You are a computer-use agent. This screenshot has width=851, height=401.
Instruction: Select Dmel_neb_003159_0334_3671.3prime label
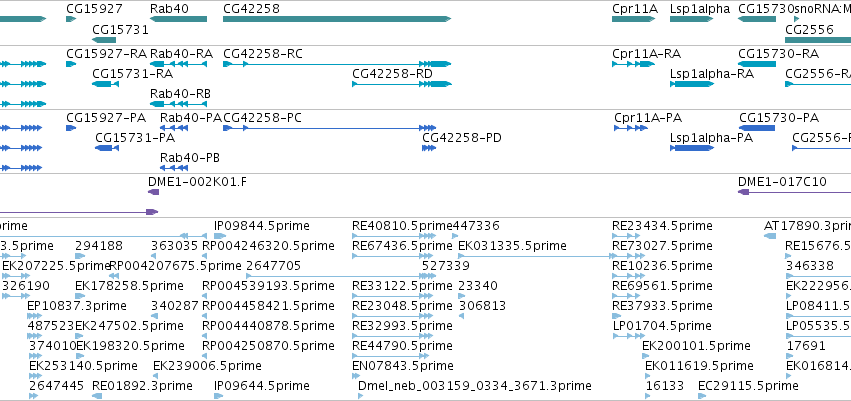point(475,386)
